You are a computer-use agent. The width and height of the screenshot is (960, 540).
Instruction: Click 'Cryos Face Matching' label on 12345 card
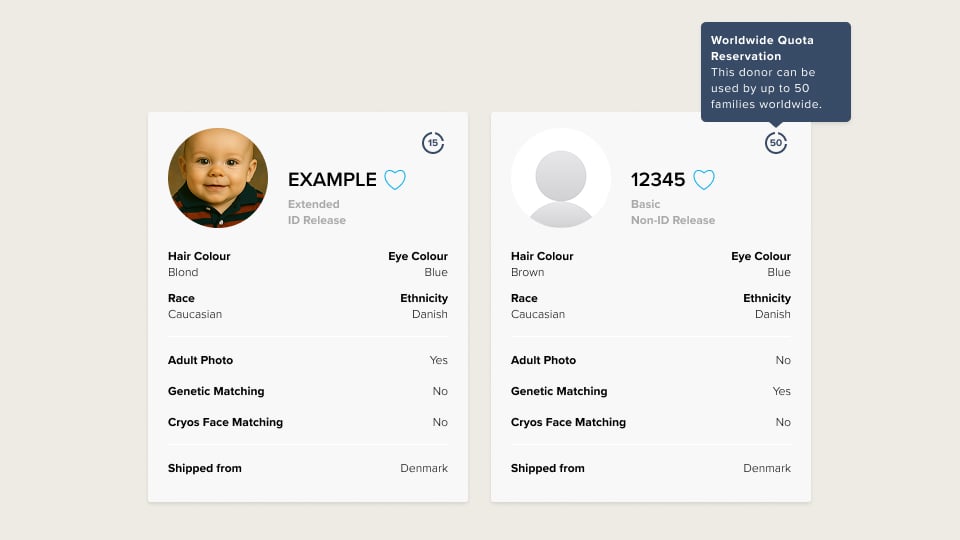point(568,422)
